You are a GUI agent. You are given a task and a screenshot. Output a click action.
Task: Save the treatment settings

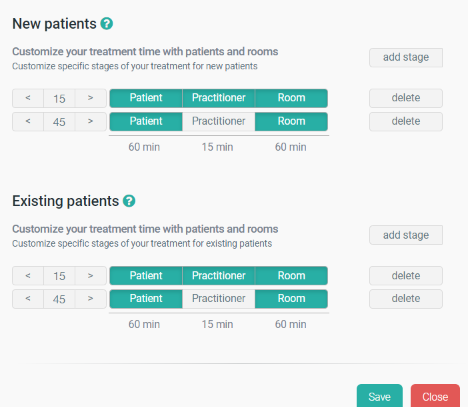tap(380, 396)
